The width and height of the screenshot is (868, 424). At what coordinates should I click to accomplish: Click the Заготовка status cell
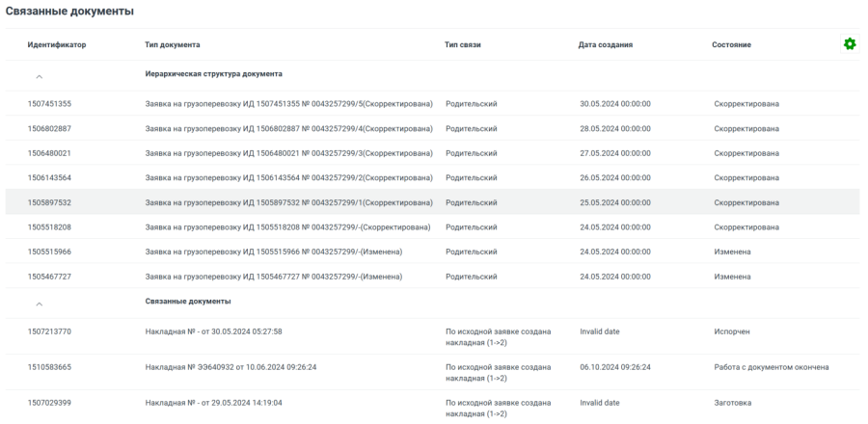(732, 403)
